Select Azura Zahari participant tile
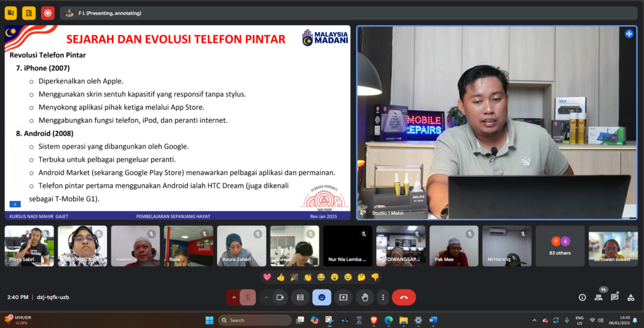 241,246
